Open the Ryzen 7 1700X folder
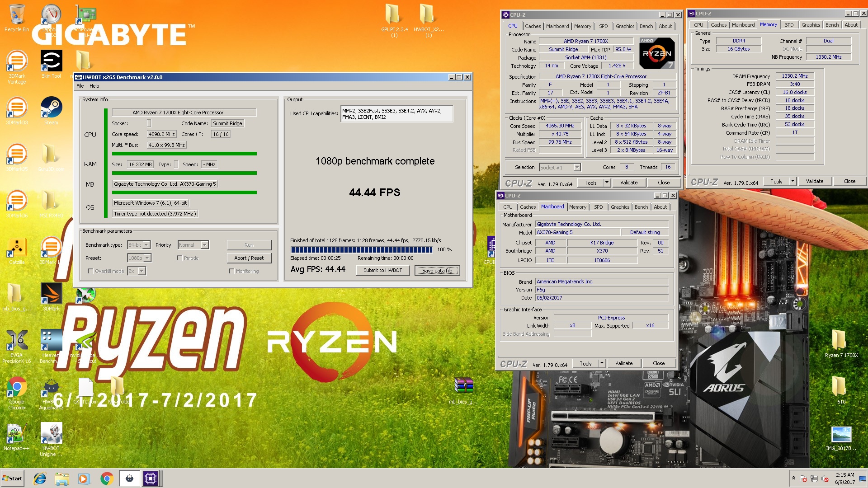This screenshot has width=868, height=488. [841, 343]
